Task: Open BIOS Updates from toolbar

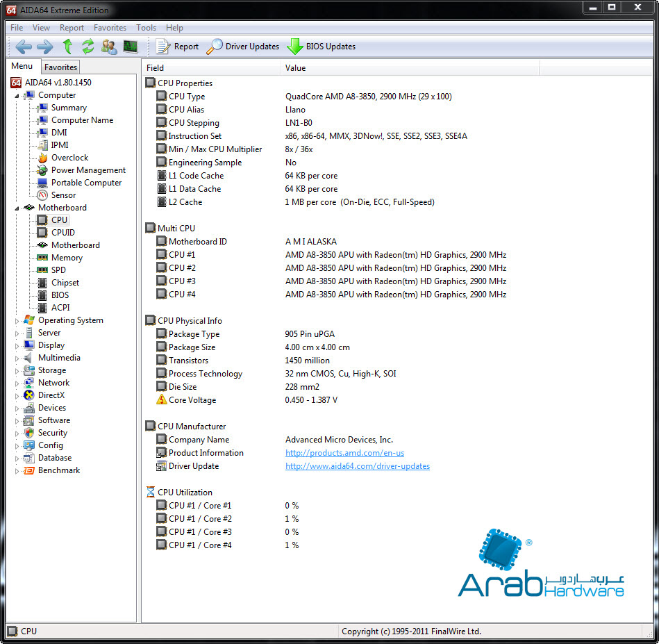Action: click(x=321, y=47)
